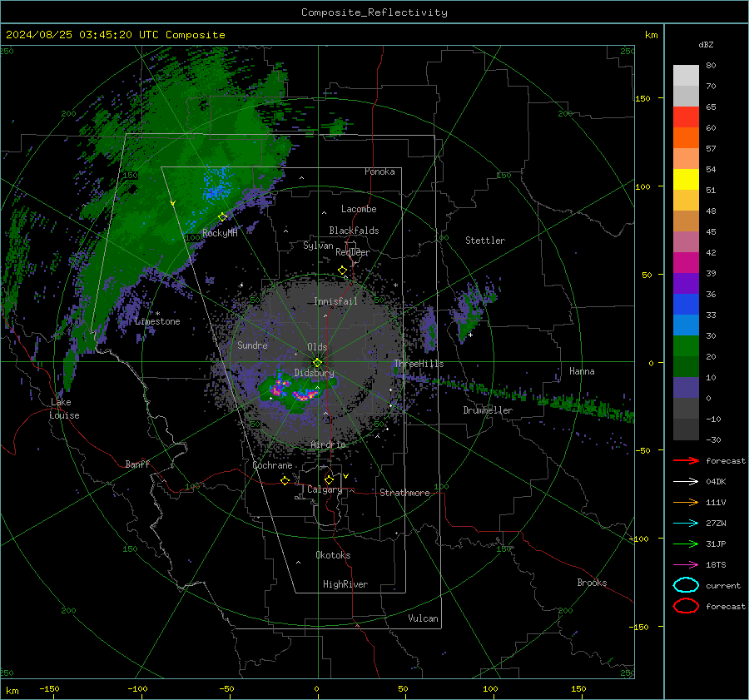Click the yellow diamond marker near RockyMH
Image resolution: width=749 pixels, height=700 pixels.
point(222,217)
